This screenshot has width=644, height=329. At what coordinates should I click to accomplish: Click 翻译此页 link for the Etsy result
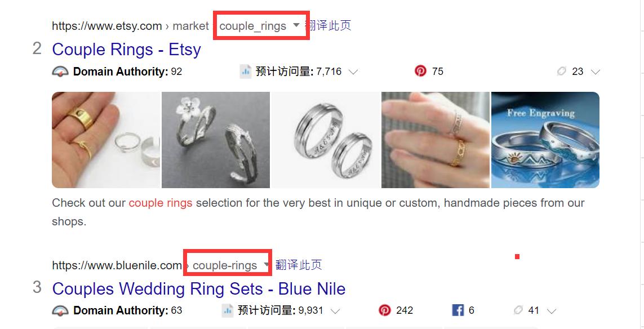[x=328, y=25]
